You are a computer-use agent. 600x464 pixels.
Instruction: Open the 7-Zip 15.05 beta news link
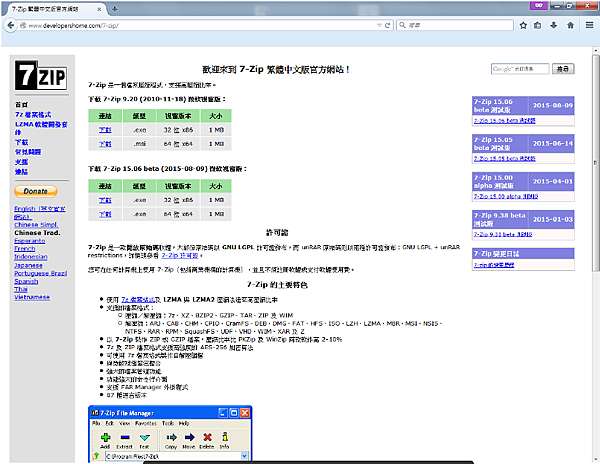point(504,158)
